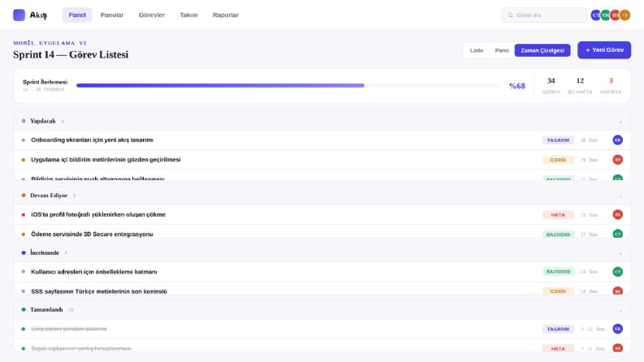
Task: Click the magnifier icon in the search field
Action: click(511, 15)
